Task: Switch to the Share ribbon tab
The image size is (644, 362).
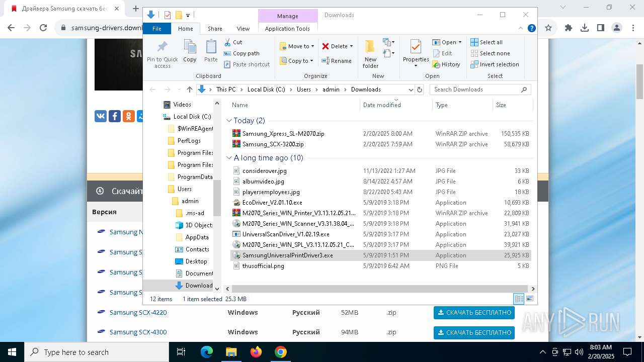Action: 215,29
